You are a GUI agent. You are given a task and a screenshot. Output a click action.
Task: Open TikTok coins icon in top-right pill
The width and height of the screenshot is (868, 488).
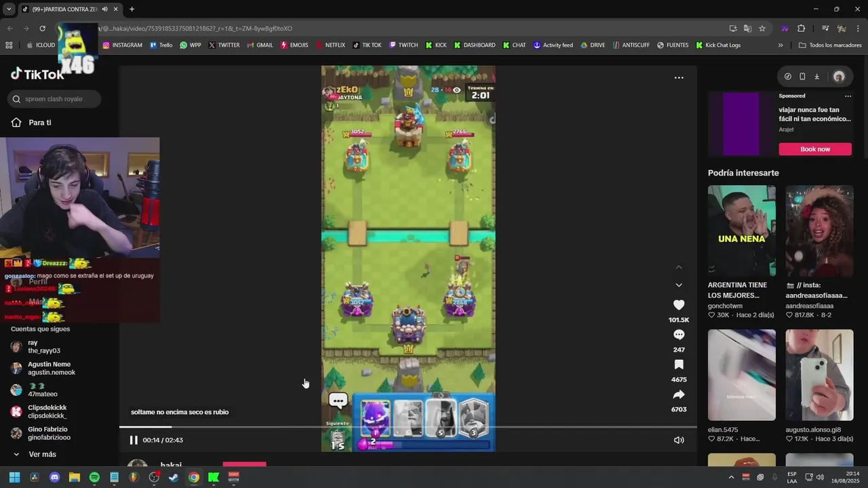click(x=787, y=77)
